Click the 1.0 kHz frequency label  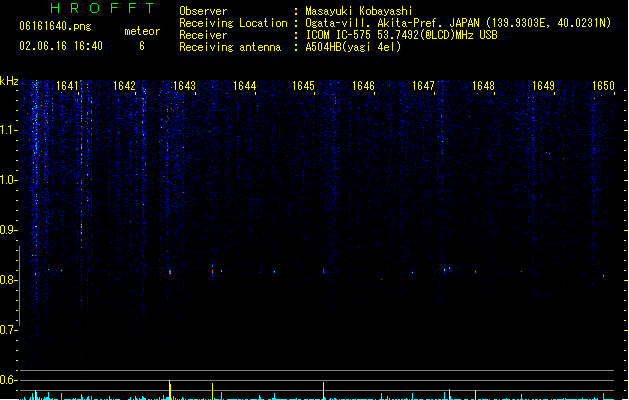coord(8,180)
